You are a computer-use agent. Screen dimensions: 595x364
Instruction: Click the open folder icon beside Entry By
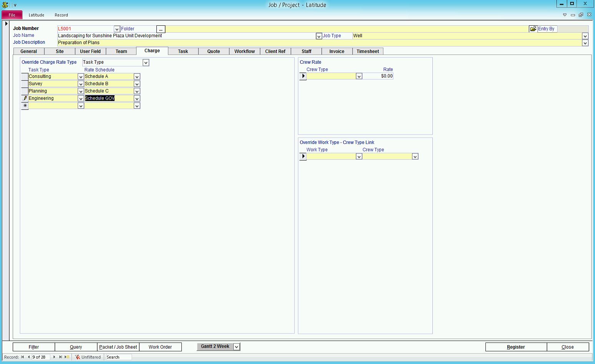click(x=533, y=29)
